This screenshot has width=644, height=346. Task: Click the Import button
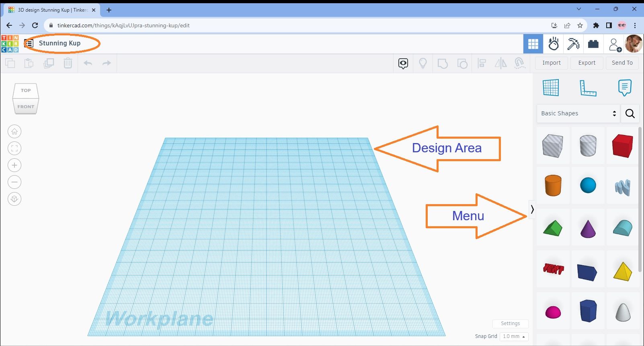[552, 63]
